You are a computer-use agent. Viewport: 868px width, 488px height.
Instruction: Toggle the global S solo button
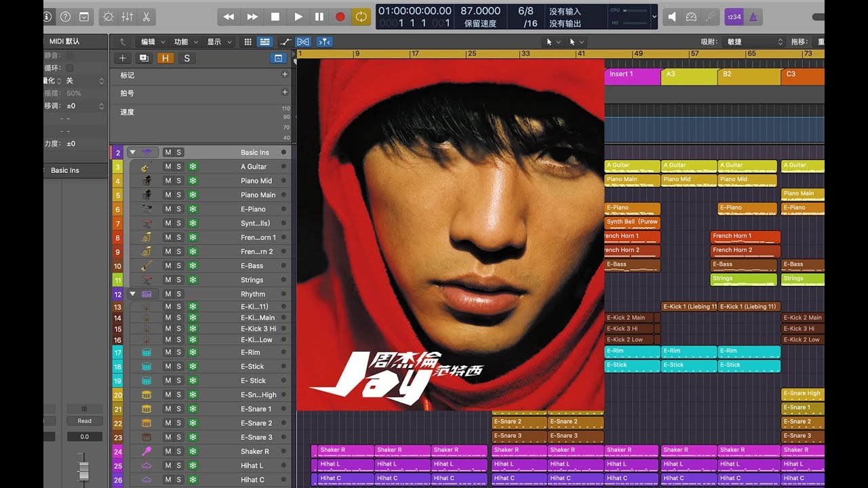tap(186, 58)
